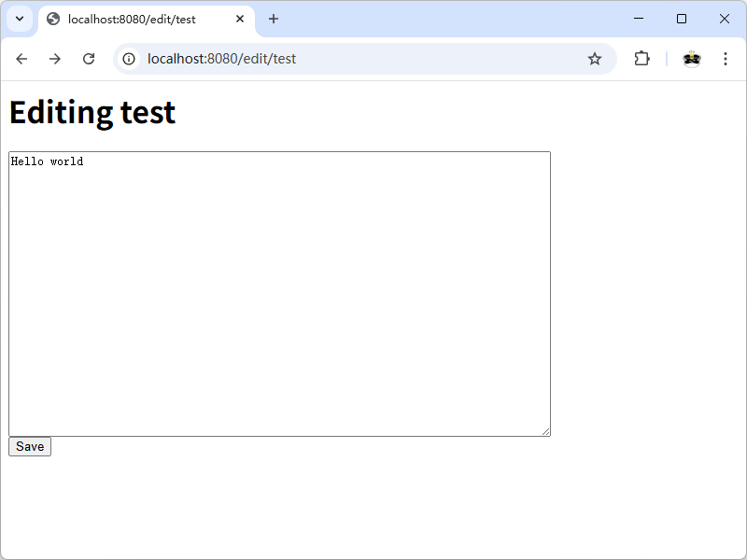747x560 pixels.
Task: Bookmark this page with the star icon
Action: 595,59
